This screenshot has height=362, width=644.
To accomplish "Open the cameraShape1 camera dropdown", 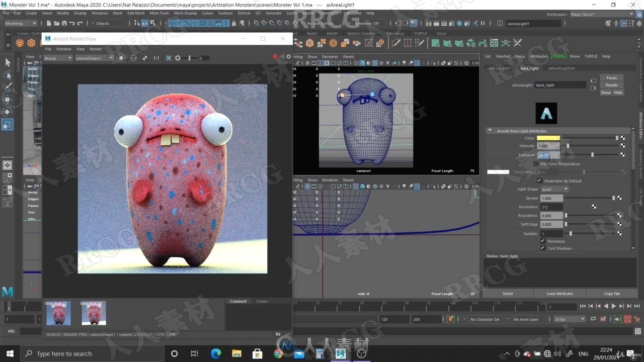I will [94, 58].
